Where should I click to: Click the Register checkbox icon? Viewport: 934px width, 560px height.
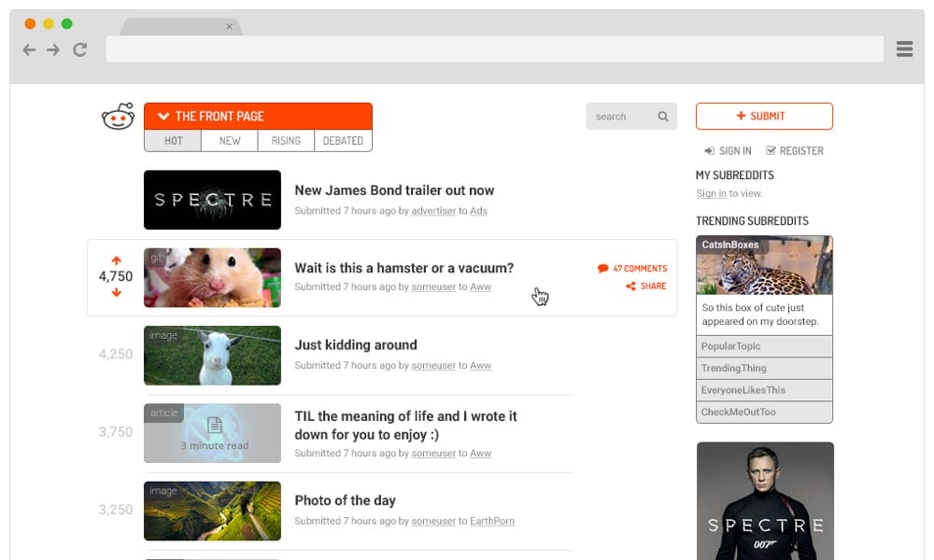tap(770, 150)
